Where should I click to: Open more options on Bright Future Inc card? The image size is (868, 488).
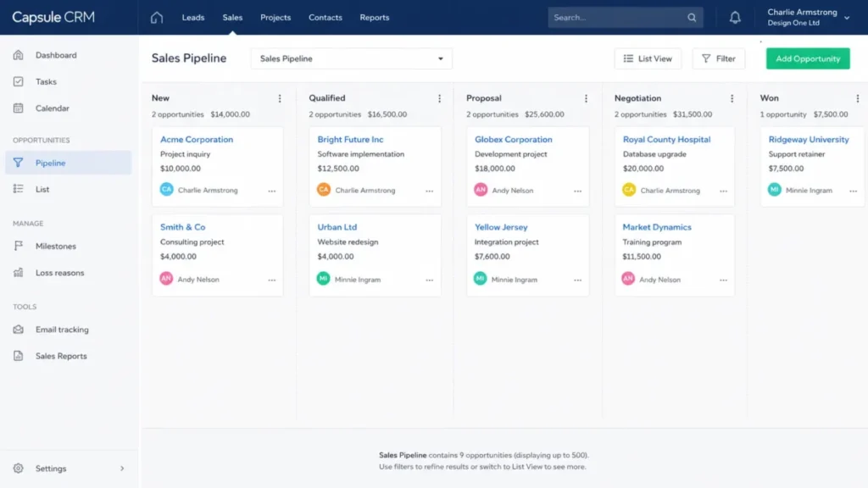pyautogui.click(x=430, y=191)
